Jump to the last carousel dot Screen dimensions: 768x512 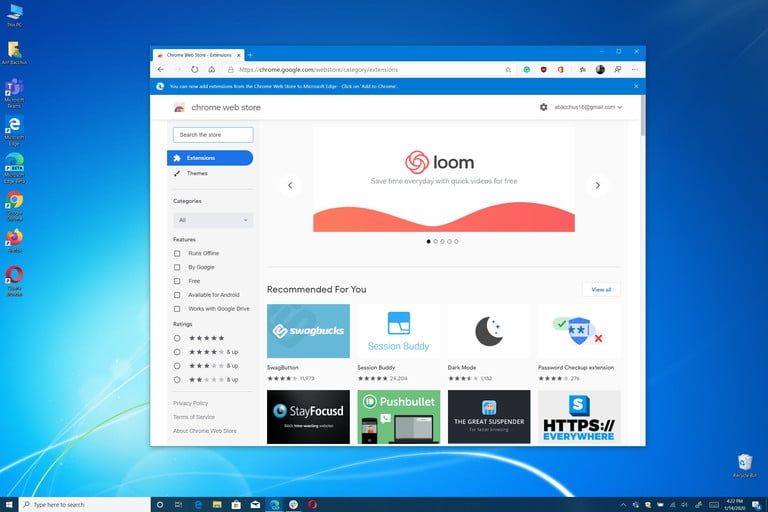[456, 242]
